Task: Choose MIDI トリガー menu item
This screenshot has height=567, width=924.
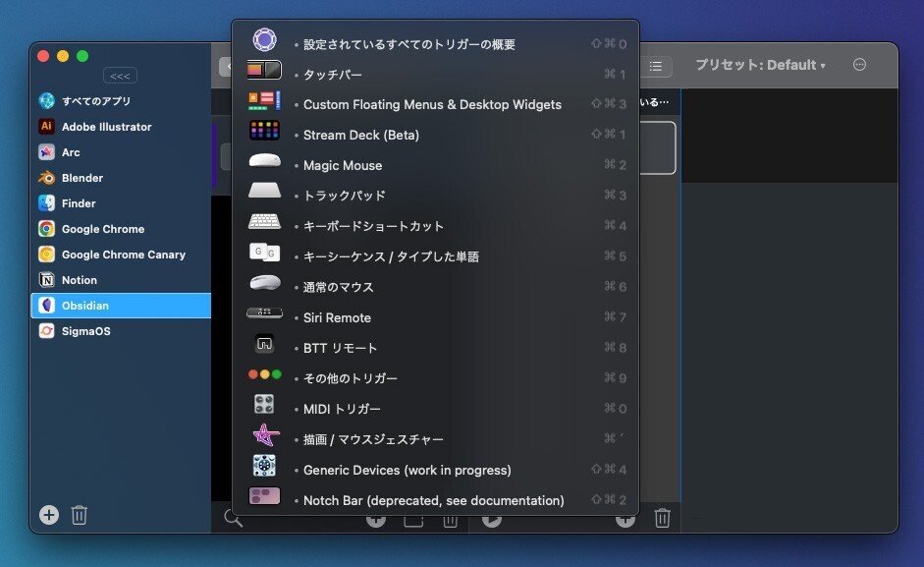Action: click(435, 409)
